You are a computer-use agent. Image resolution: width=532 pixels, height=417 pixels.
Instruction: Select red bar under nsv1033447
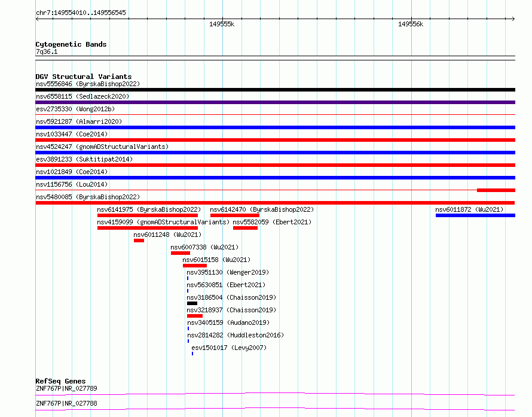(x=275, y=140)
